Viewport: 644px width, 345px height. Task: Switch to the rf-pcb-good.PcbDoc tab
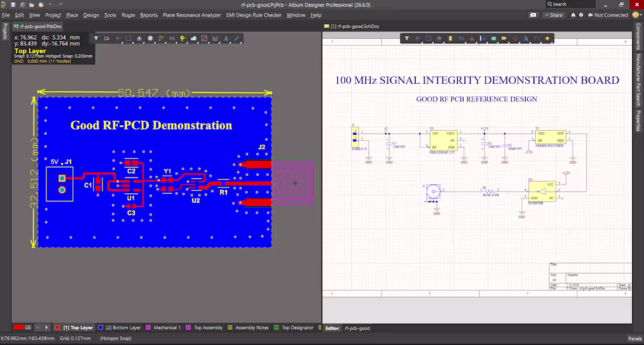(x=37, y=26)
